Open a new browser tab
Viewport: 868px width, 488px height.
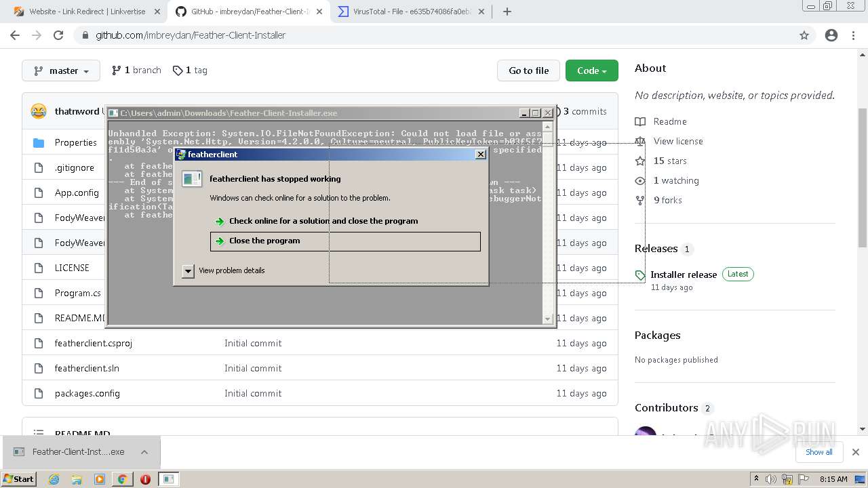pyautogui.click(x=507, y=12)
